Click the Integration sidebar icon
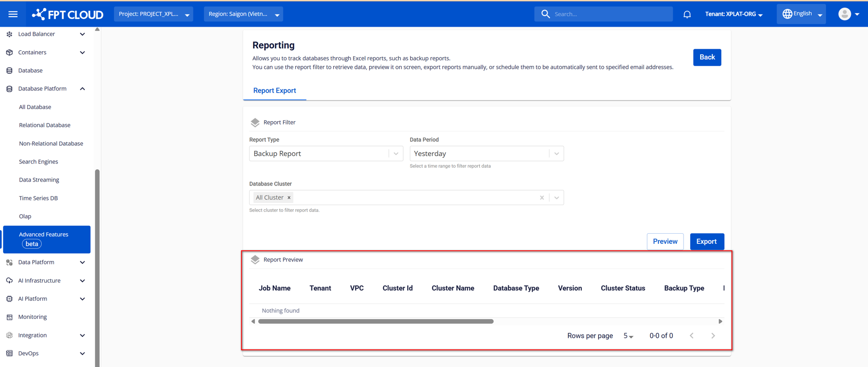This screenshot has height=367, width=868. [x=10, y=335]
